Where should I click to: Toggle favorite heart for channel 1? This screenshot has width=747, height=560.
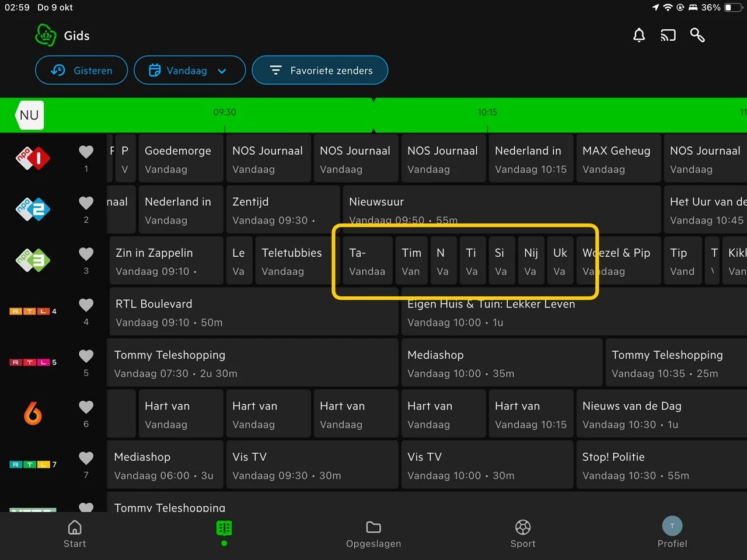[86, 152]
